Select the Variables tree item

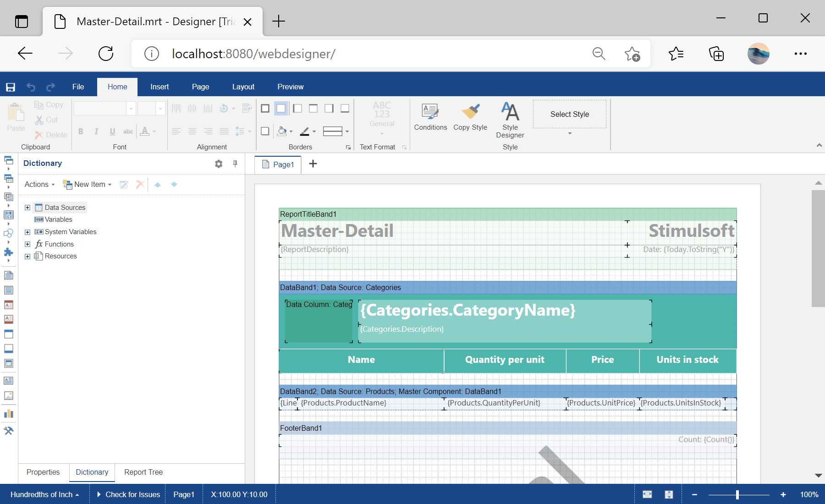(x=54, y=220)
